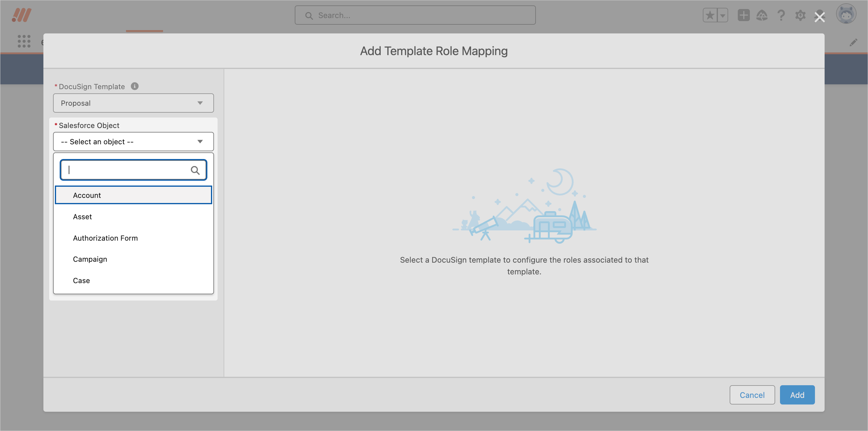Open the favorites list dropdown arrow
868x431 pixels.
722,15
